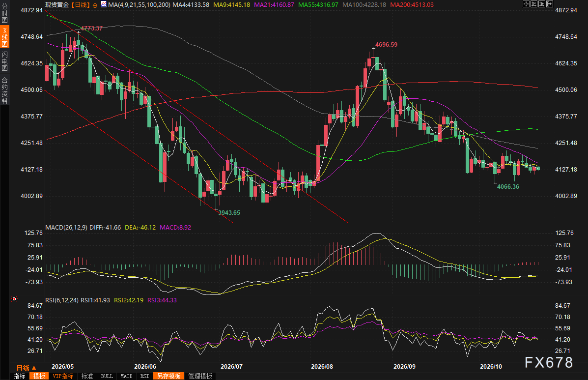Switch to the 闪电图 sidebar view
This screenshot has width=588, height=380.
point(4,61)
